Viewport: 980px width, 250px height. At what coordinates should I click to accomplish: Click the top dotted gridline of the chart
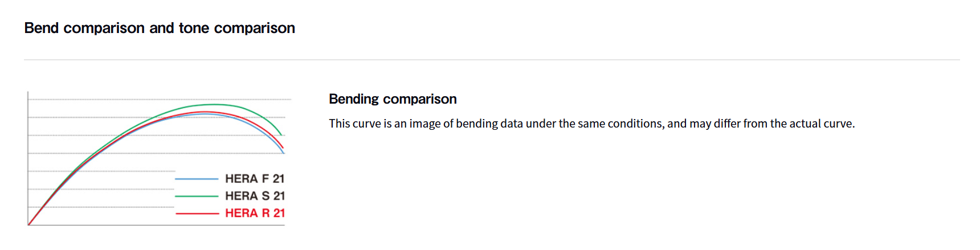(x=160, y=99)
